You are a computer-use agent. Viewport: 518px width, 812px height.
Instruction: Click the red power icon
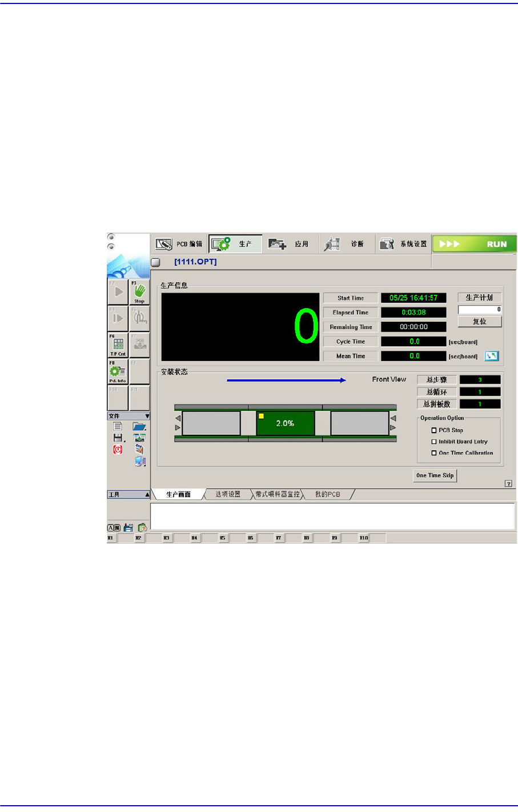118,450
